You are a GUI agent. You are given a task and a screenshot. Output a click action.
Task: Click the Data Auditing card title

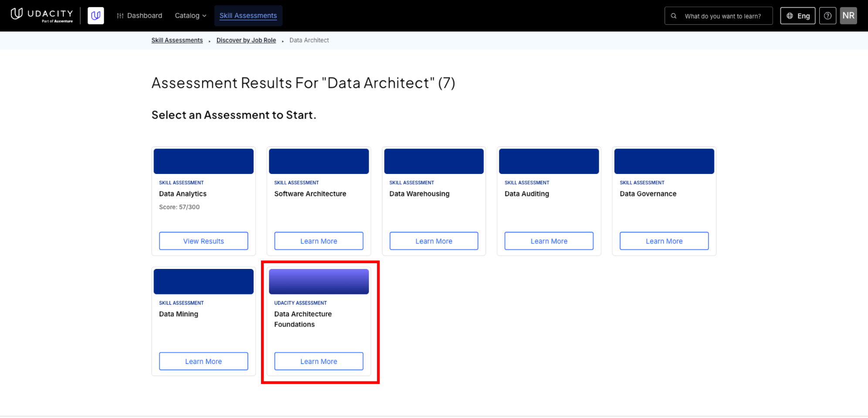[x=527, y=194]
